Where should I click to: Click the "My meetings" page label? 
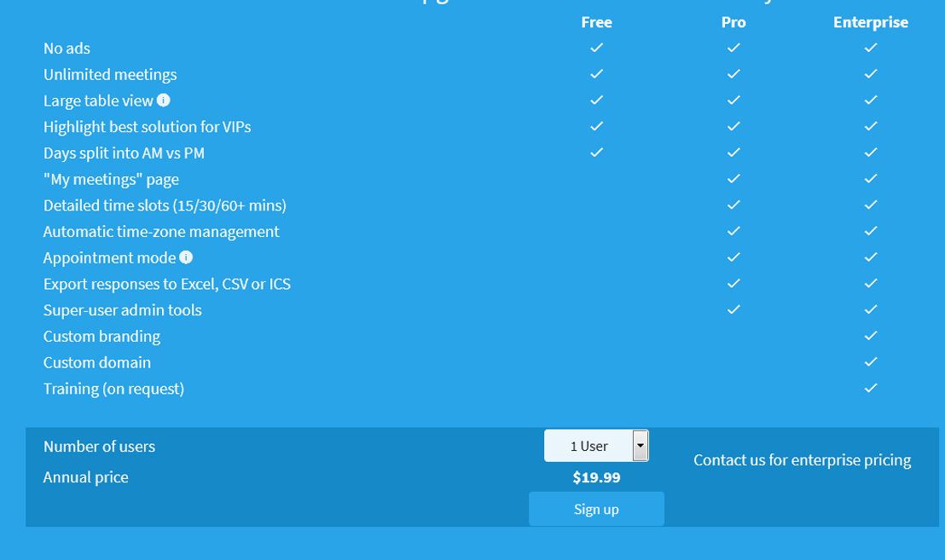pyautogui.click(x=111, y=180)
